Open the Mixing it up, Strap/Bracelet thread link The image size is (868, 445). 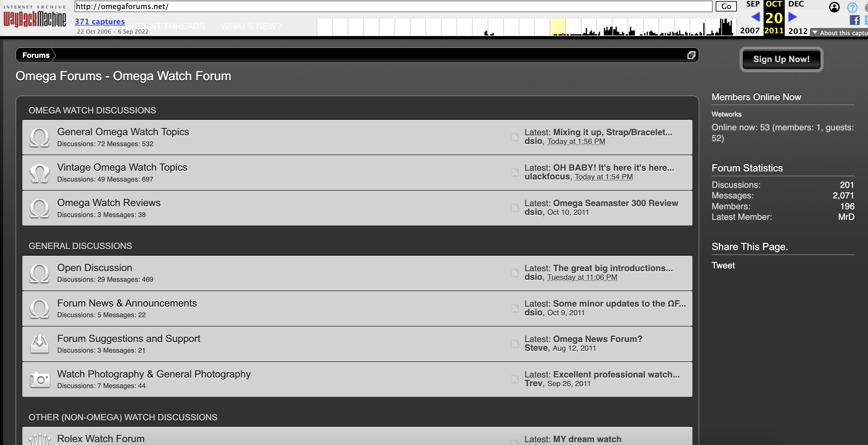(612, 132)
